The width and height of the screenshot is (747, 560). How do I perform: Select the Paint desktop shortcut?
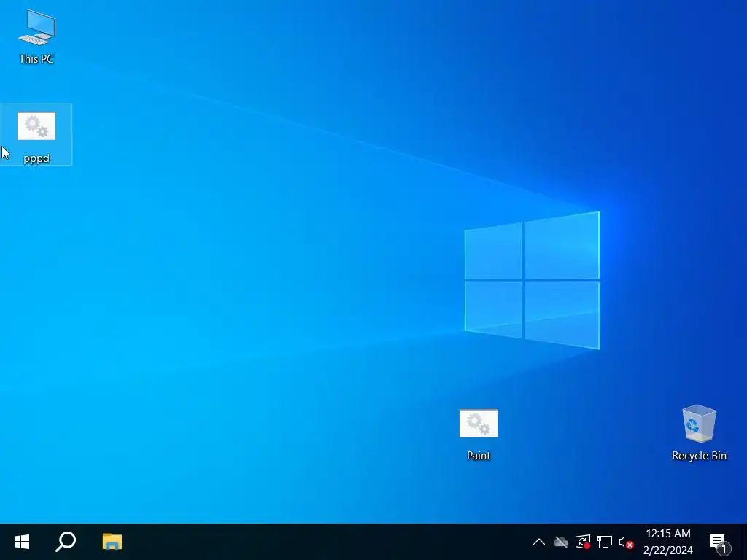479,435
